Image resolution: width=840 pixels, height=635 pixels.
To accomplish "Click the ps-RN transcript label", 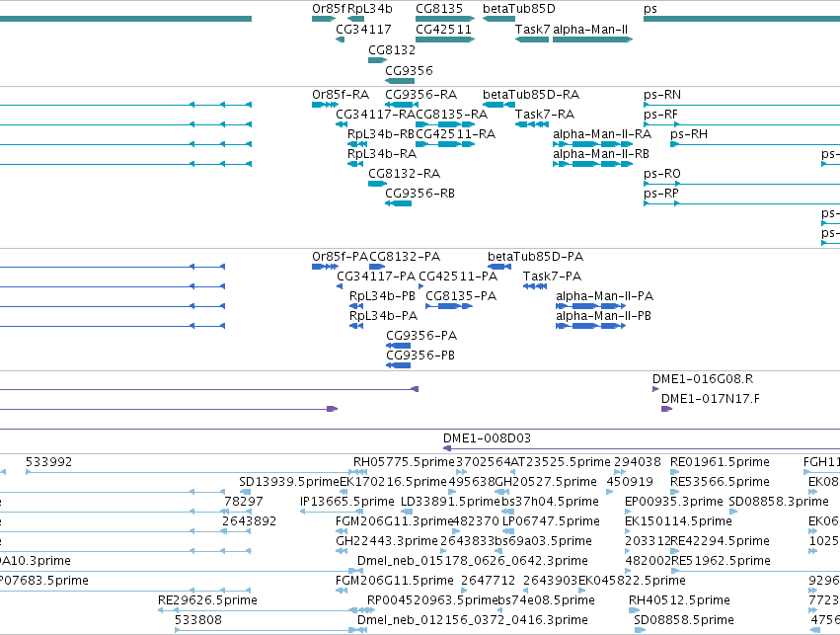I will coord(661,95).
